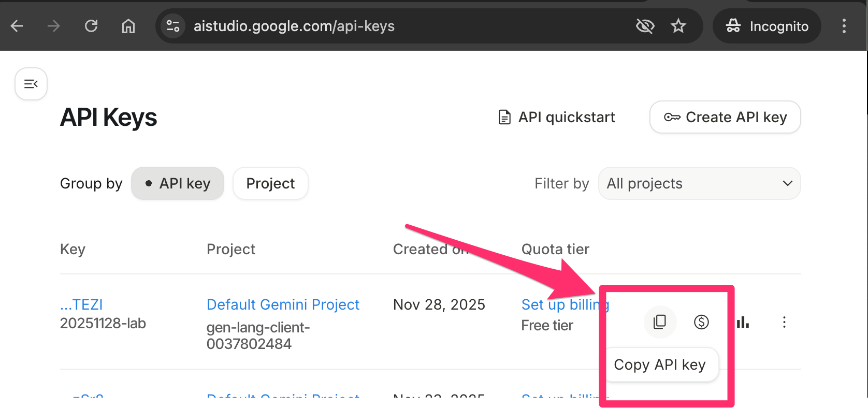Group keys by Project
This screenshot has height=408, width=868.
[270, 183]
